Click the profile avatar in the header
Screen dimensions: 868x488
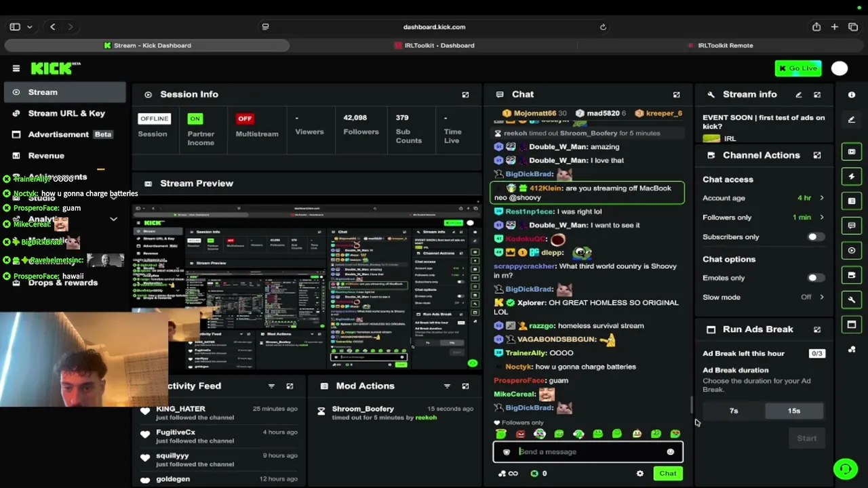click(840, 68)
